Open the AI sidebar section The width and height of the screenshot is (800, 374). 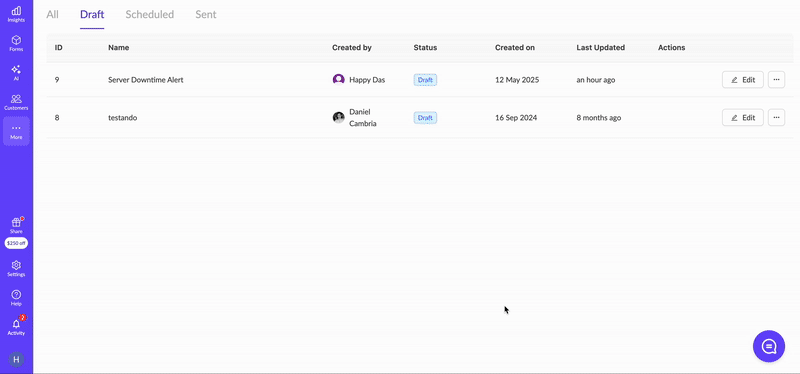tap(16, 73)
